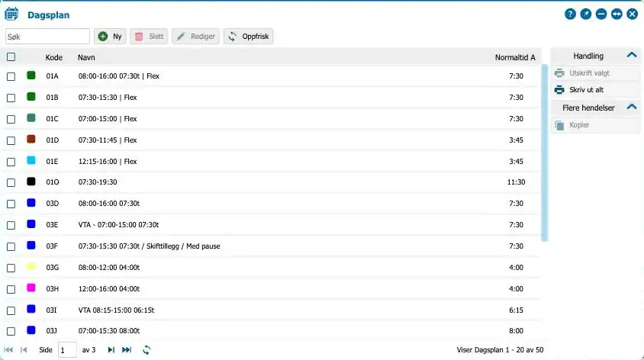Select the row '07:30-15:30 | Flex'
This screenshot has height=360, width=644.
coord(271,98)
